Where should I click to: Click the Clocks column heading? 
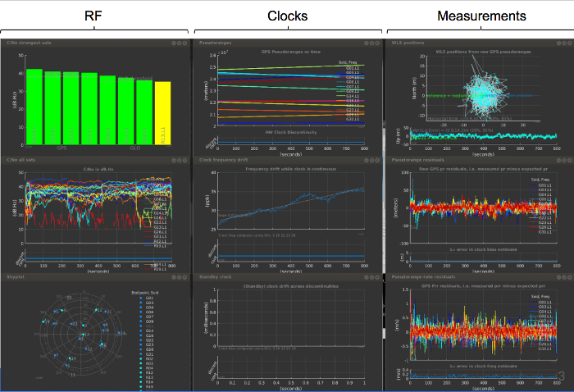click(287, 16)
